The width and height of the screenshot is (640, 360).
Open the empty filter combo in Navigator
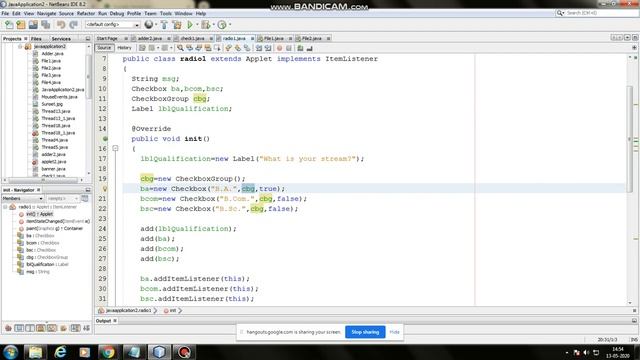(62, 198)
